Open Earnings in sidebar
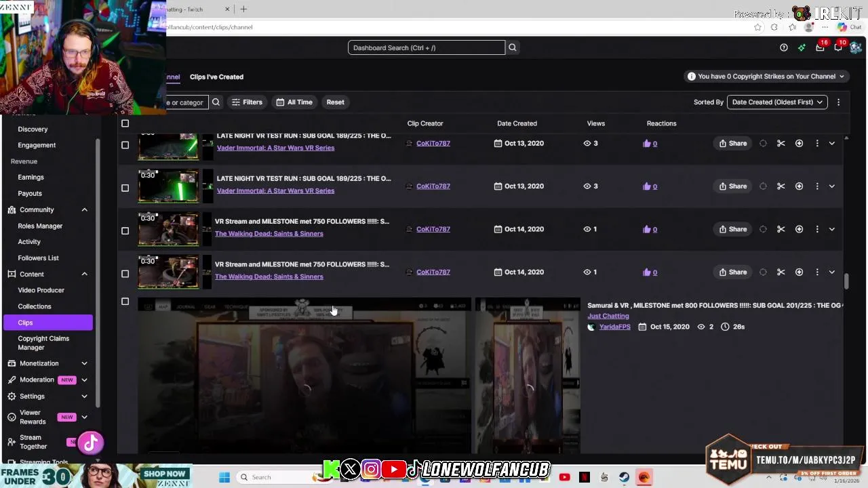This screenshot has width=868, height=488. [x=31, y=177]
